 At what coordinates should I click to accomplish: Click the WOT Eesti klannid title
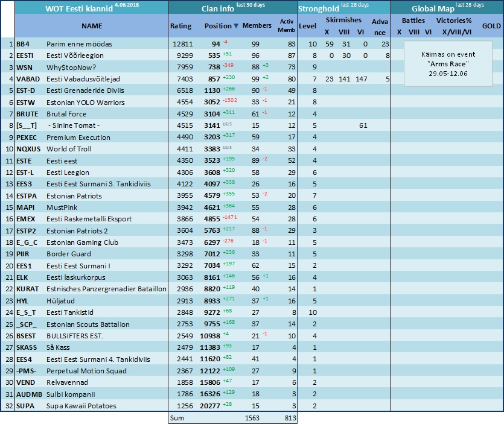pos(79,8)
